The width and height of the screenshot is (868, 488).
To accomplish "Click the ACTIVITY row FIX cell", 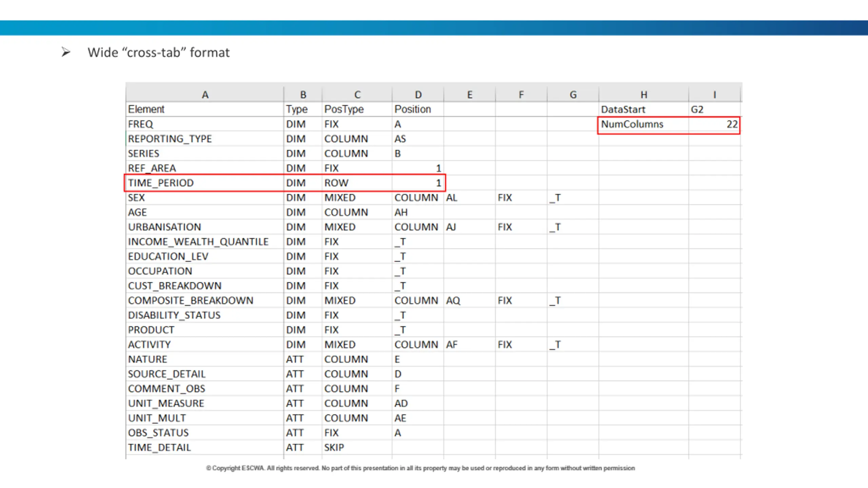I will tap(521, 345).
